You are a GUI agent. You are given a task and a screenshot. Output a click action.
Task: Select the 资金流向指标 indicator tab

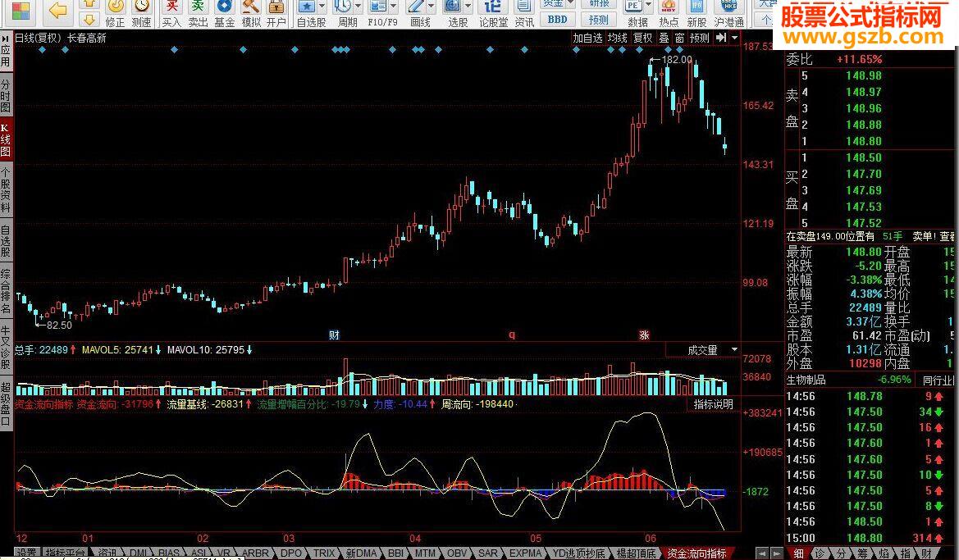[697, 554]
